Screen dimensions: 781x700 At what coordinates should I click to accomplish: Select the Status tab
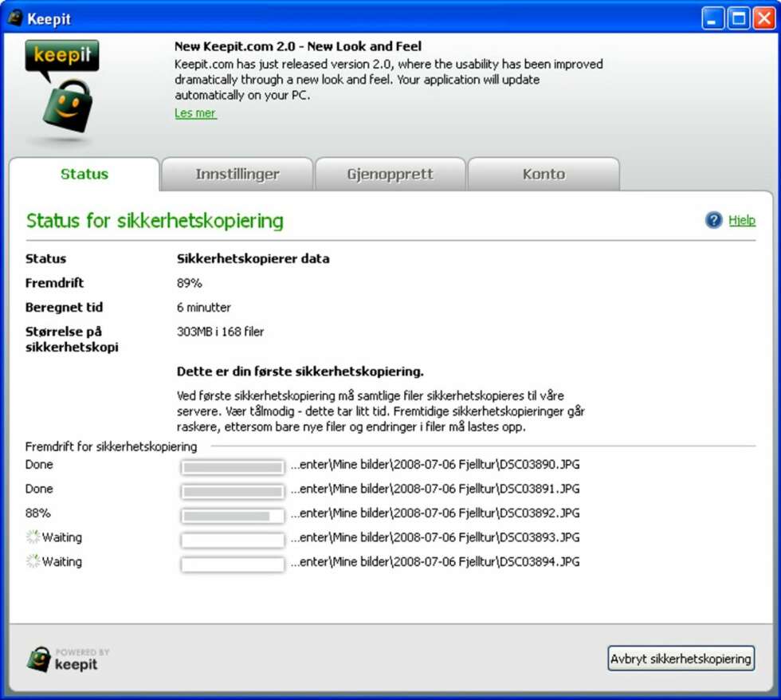84,174
